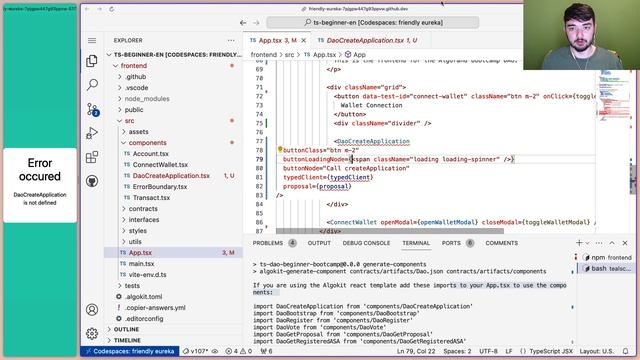Click Ln 79, Col 22 in status bar

click(416, 351)
